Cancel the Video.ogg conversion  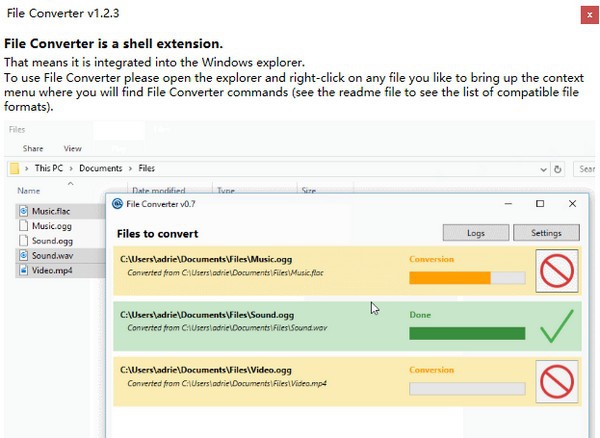[556, 381]
